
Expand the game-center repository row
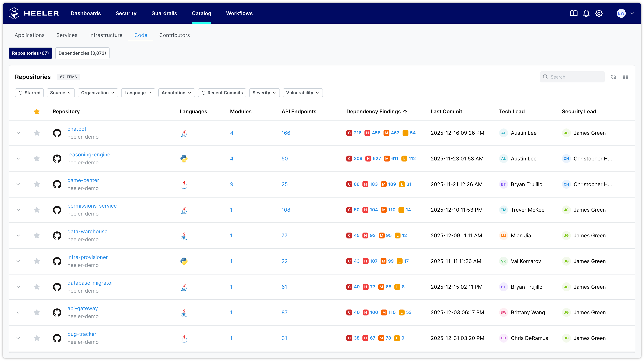[x=18, y=184]
